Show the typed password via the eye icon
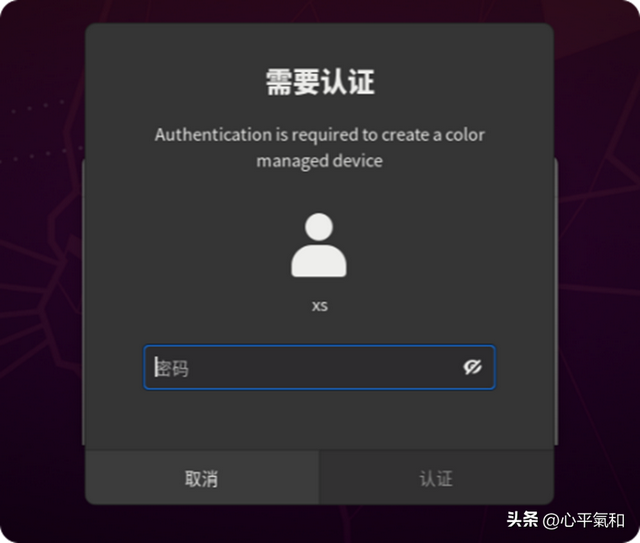The height and width of the screenshot is (543, 640). pyautogui.click(x=472, y=367)
